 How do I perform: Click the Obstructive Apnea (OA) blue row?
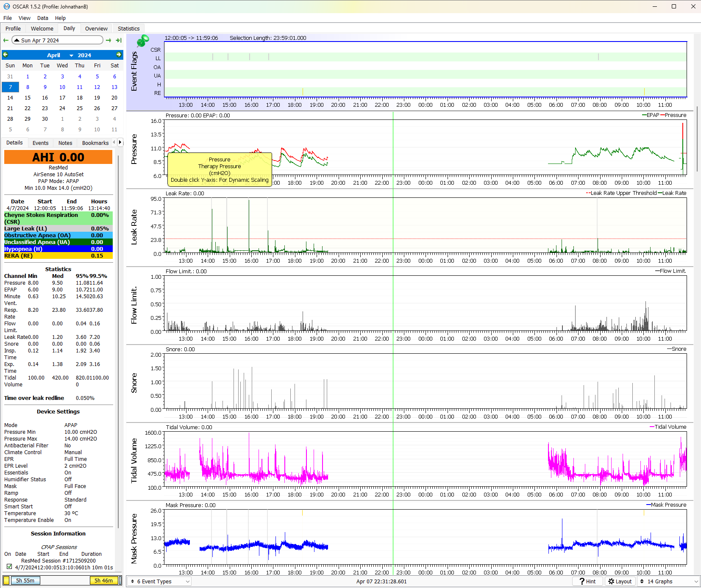(x=58, y=235)
